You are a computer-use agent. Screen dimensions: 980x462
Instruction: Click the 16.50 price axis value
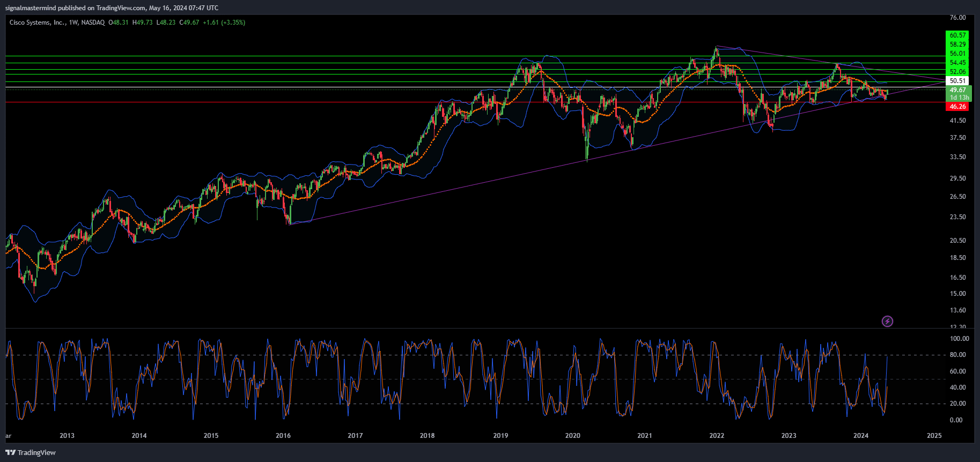(957, 278)
